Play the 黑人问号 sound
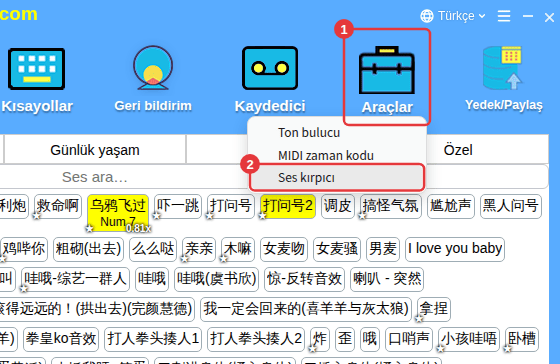 [511, 206]
